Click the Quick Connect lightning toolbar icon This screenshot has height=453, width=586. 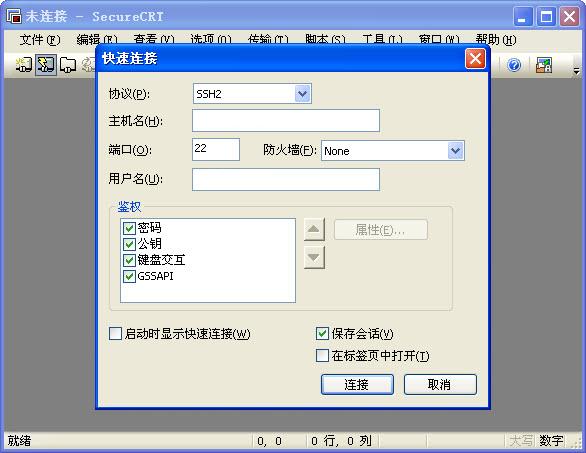(x=46, y=65)
